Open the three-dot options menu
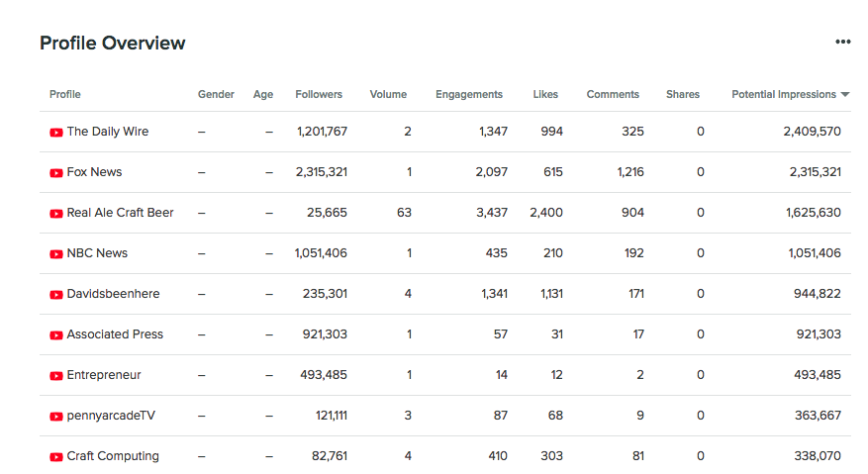868x474 pixels. coord(842,42)
